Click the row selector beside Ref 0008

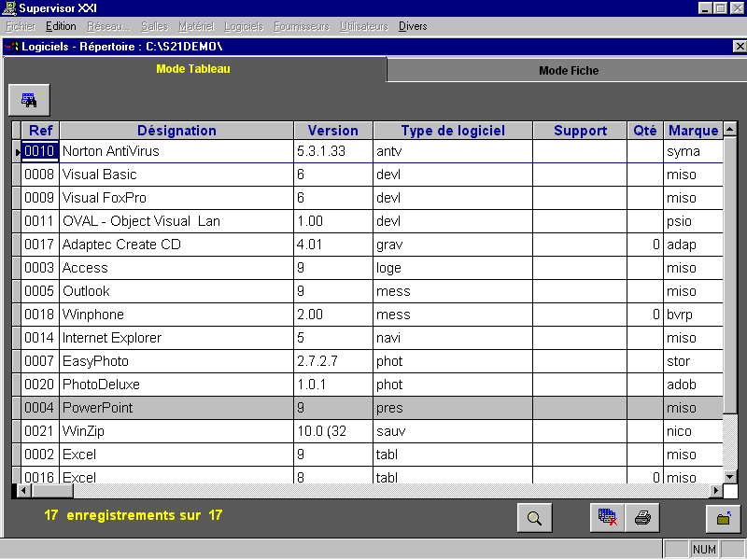[17, 175]
